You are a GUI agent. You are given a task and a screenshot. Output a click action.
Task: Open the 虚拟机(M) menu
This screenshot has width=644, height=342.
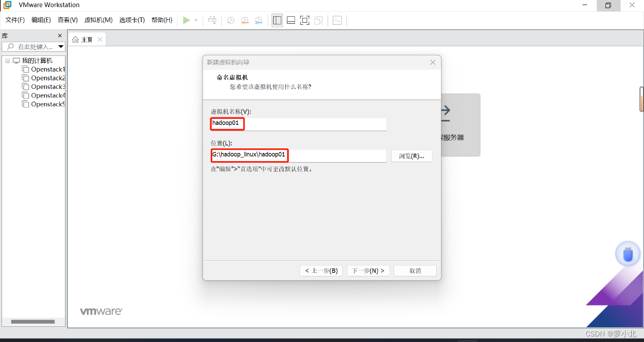[99, 20]
